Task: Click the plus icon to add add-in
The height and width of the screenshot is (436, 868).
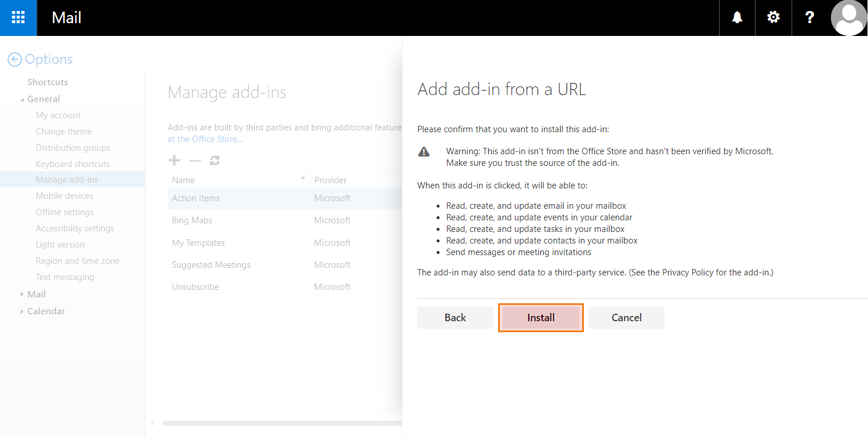Action: 173,161
